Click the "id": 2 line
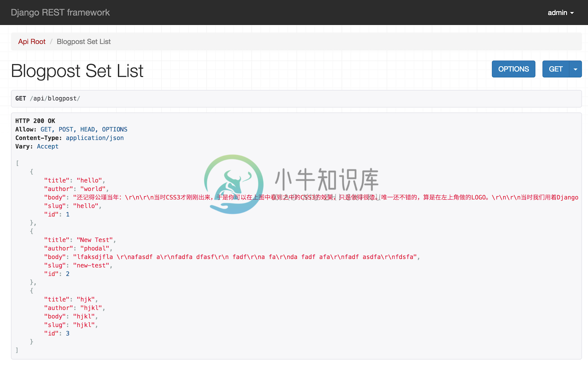Image resolution: width=588 pixels, height=368 pixels. [x=57, y=274]
